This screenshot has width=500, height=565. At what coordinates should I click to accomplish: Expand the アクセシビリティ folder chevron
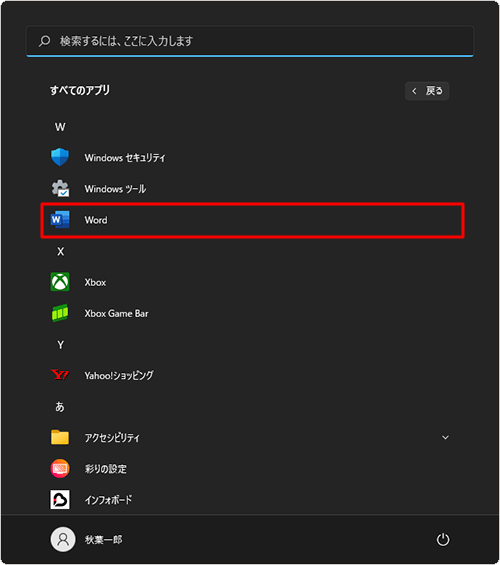click(445, 437)
